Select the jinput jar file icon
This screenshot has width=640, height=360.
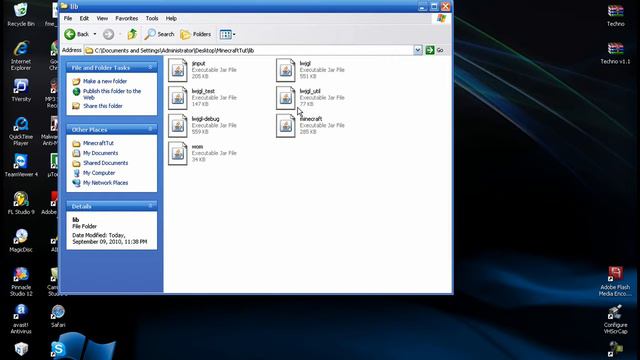click(178, 70)
